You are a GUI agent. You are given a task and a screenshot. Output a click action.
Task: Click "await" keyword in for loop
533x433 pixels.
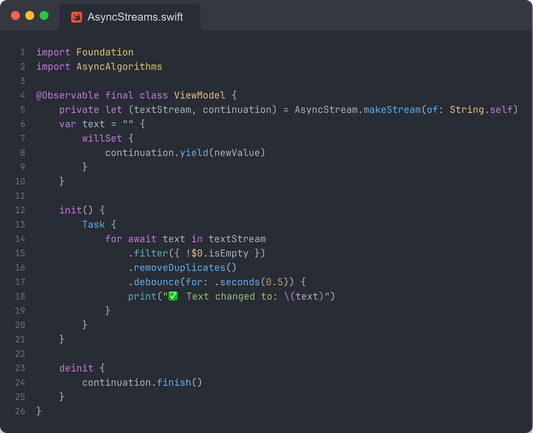coord(142,239)
